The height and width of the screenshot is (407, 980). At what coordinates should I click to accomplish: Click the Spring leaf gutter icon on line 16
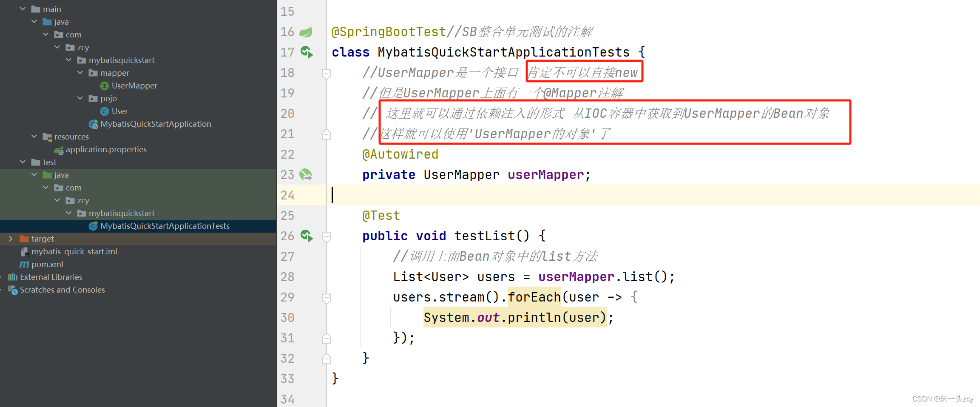pos(306,32)
